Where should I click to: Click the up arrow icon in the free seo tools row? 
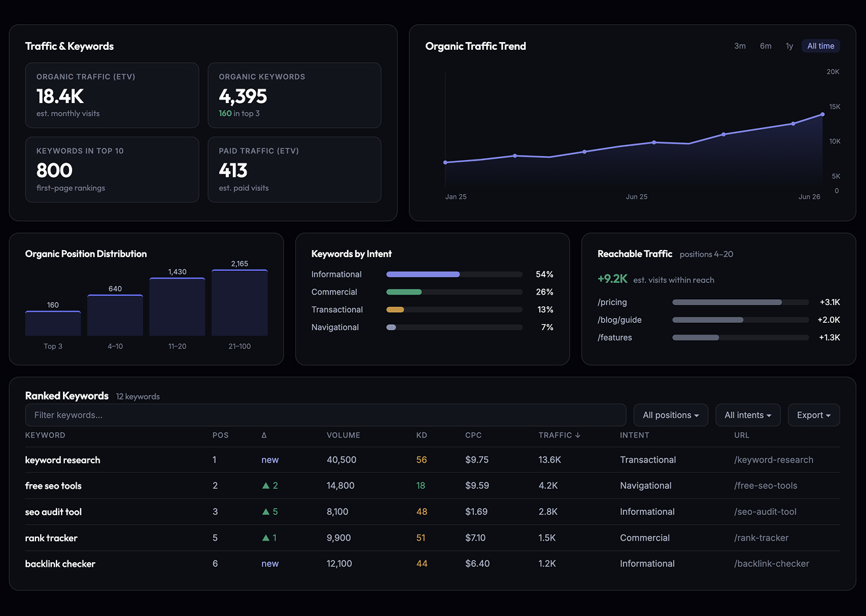point(266,485)
